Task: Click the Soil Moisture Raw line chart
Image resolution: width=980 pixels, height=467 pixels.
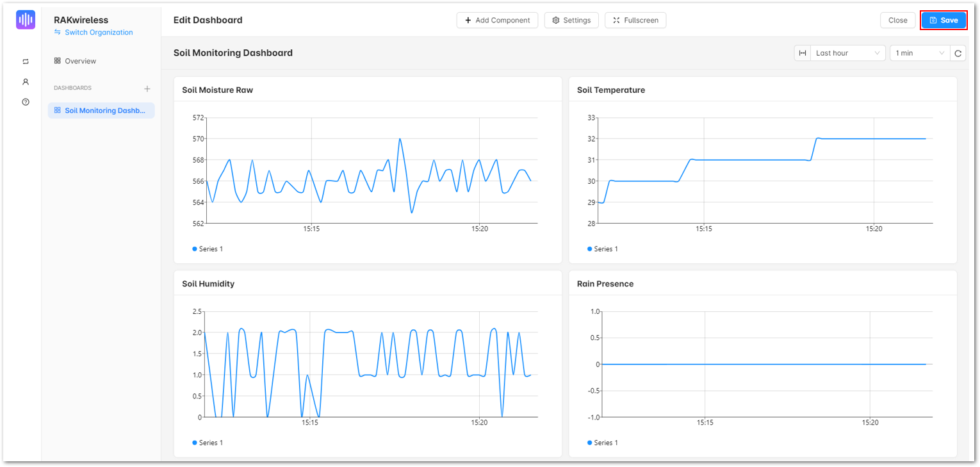Action: (372, 170)
